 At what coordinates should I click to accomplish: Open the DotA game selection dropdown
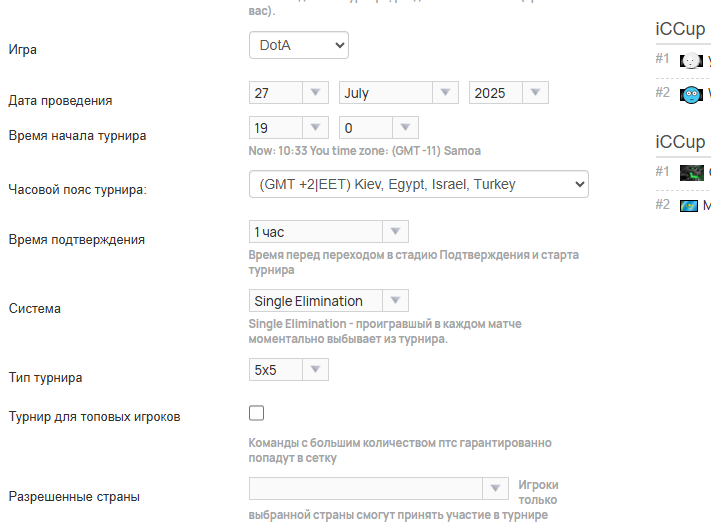(299, 45)
